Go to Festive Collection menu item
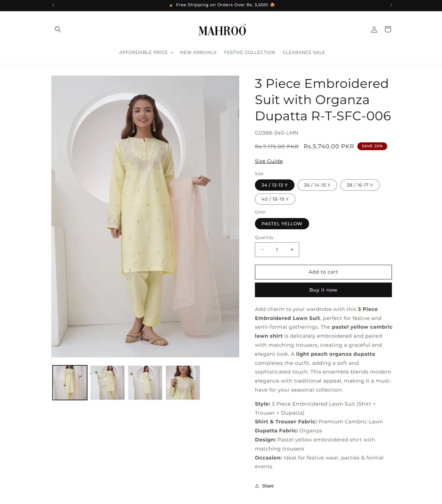 249,52
